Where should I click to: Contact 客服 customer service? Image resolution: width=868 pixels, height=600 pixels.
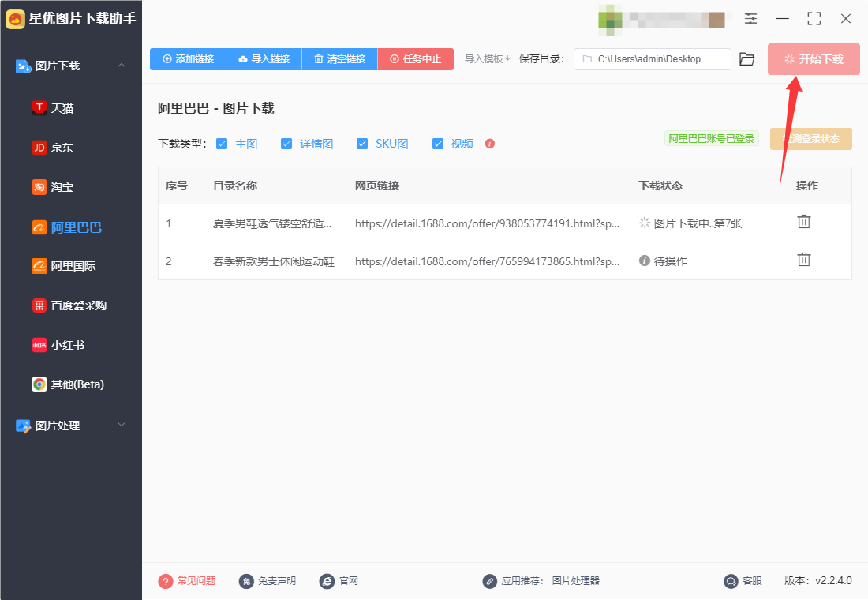point(743,580)
